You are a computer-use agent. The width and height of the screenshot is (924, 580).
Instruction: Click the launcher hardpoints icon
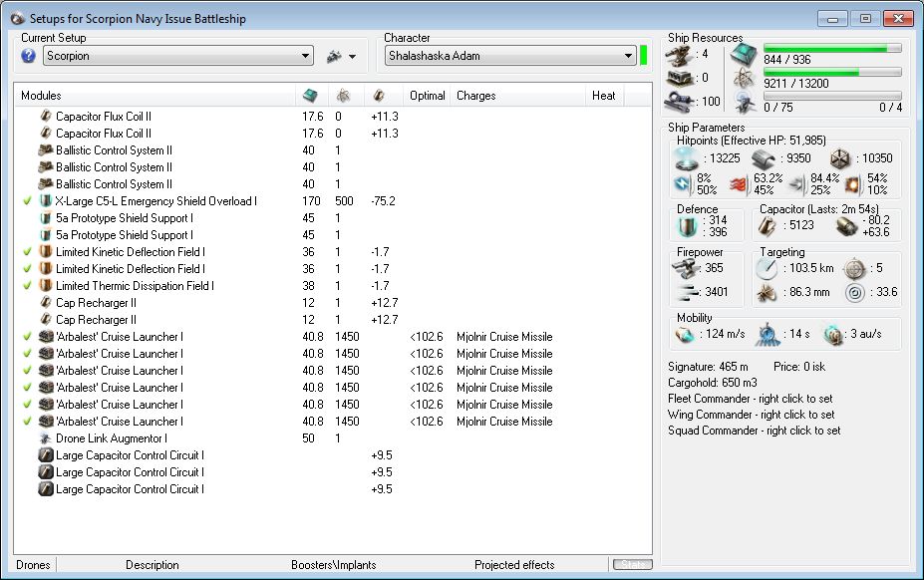tap(679, 79)
